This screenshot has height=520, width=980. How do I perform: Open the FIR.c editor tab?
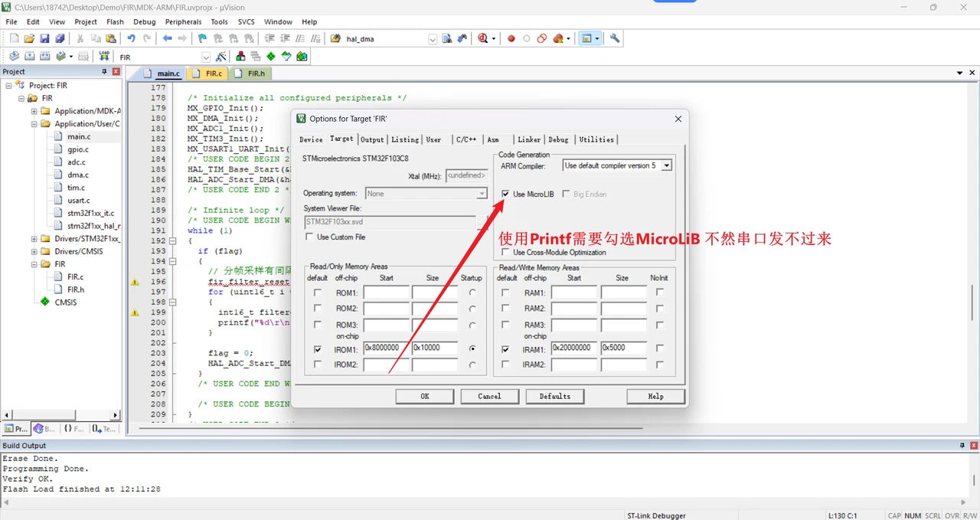207,74
